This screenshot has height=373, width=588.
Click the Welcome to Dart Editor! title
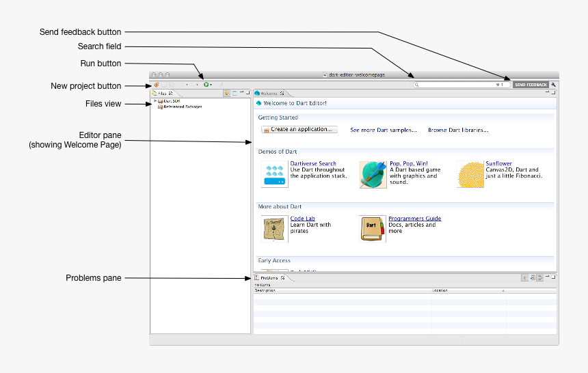click(295, 103)
